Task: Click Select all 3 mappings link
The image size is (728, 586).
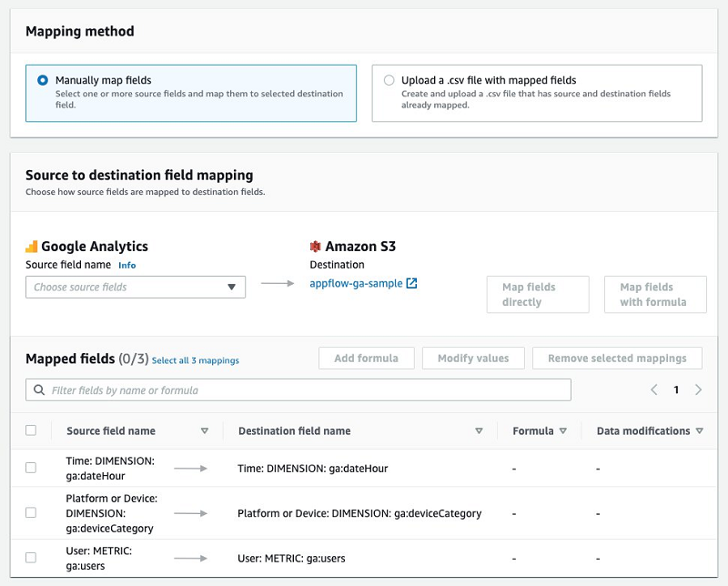Action: point(196,360)
